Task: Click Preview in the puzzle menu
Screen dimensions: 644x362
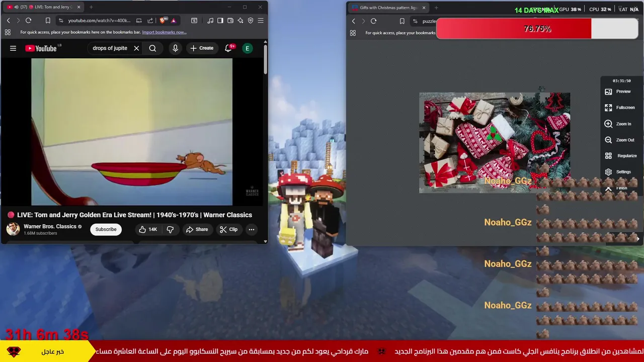Action: coord(618,92)
